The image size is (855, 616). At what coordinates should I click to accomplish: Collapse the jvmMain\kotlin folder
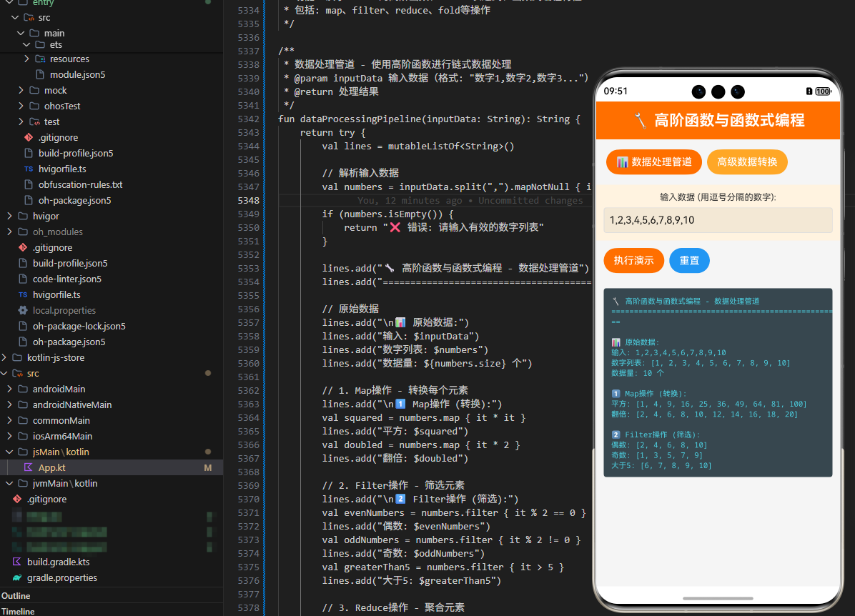[x=9, y=484]
